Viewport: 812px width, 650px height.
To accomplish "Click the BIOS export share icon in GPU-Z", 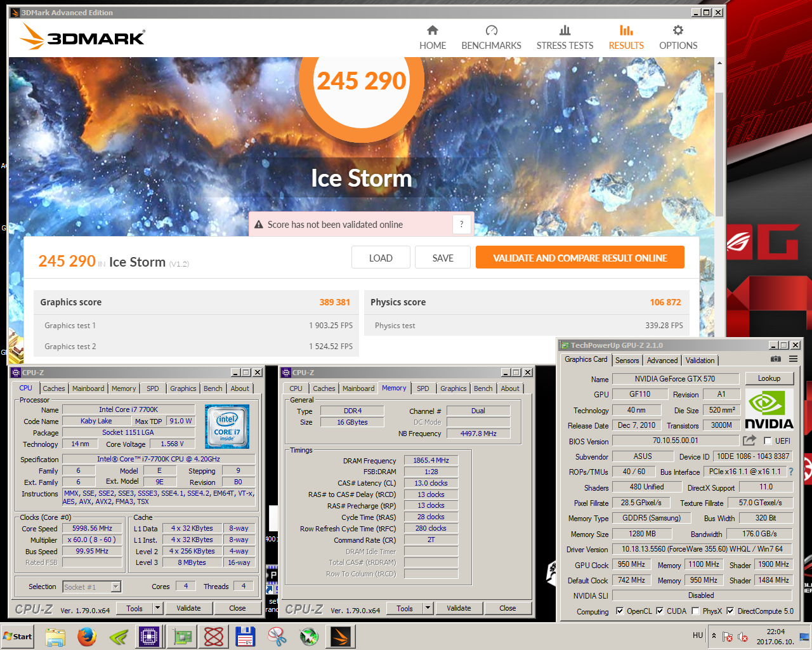I will coord(749,440).
